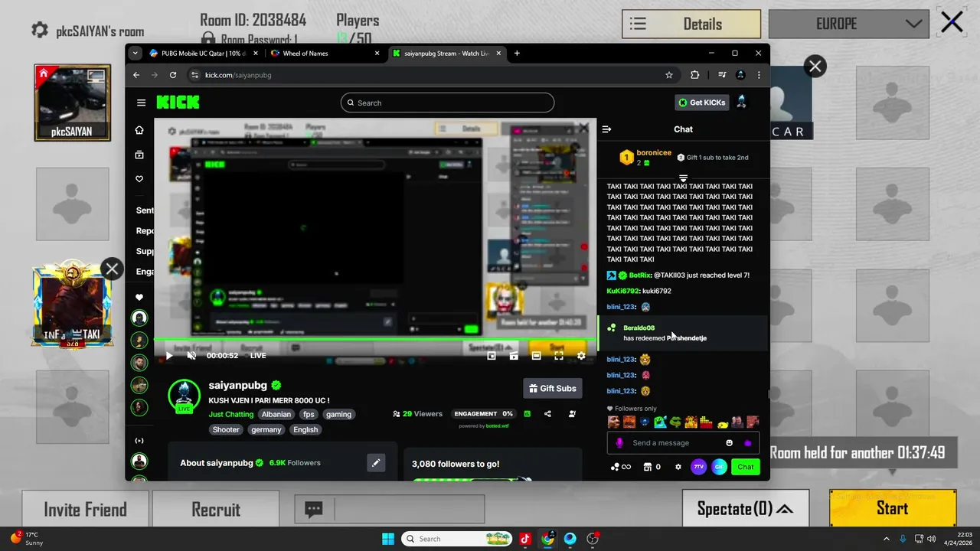Open the Kick hamburger menu

141,103
